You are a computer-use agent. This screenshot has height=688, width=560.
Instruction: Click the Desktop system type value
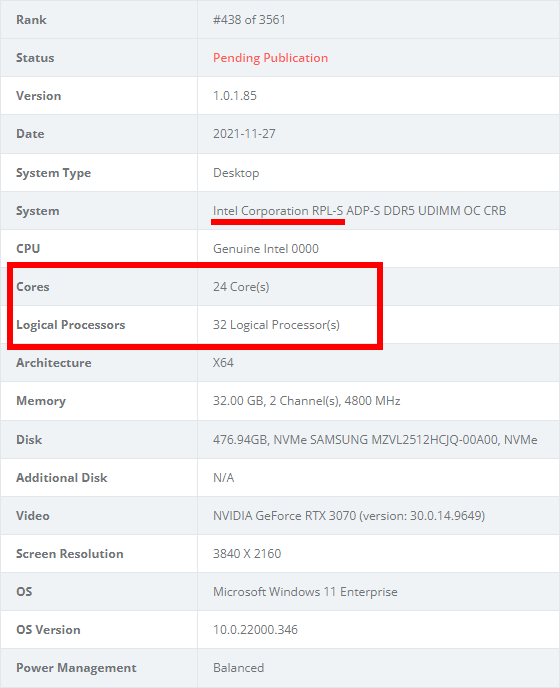pyautogui.click(x=236, y=172)
